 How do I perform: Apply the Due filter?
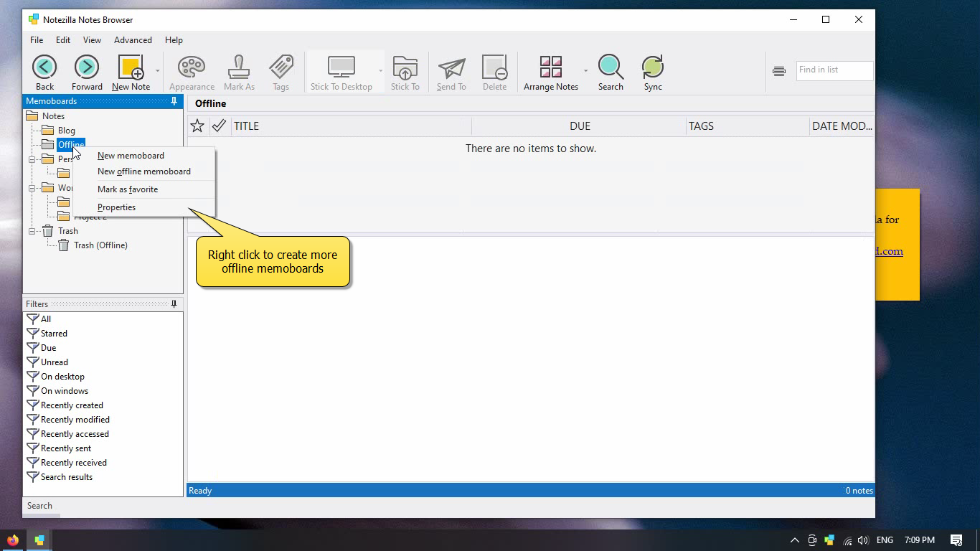pyautogui.click(x=48, y=348)
